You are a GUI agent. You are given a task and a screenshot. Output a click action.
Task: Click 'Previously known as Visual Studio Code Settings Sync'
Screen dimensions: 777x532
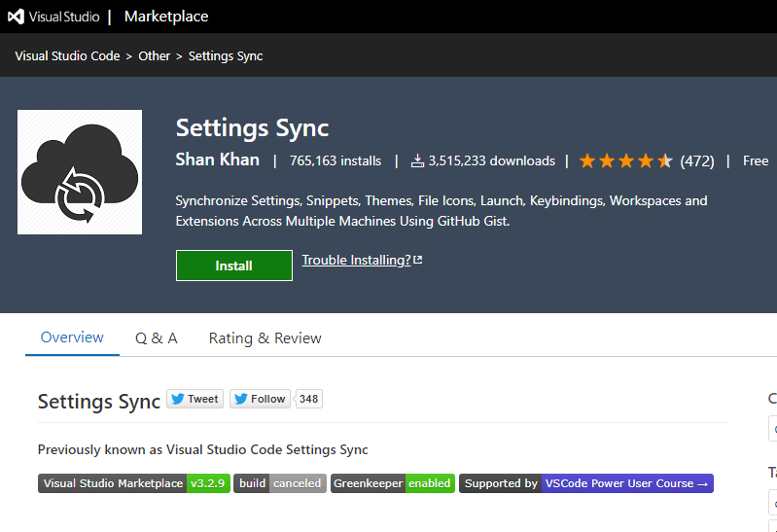point(202,449)
